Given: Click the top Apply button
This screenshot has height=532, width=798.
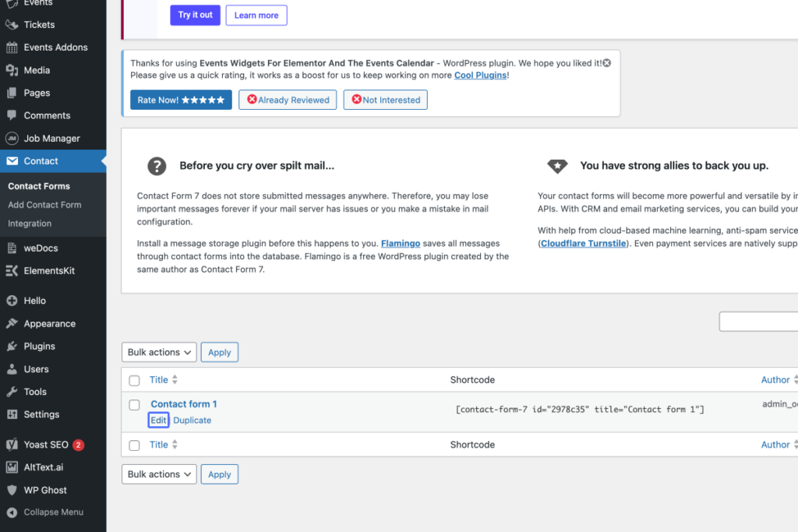Looking at the screenshot, I should tap(219, 352).
